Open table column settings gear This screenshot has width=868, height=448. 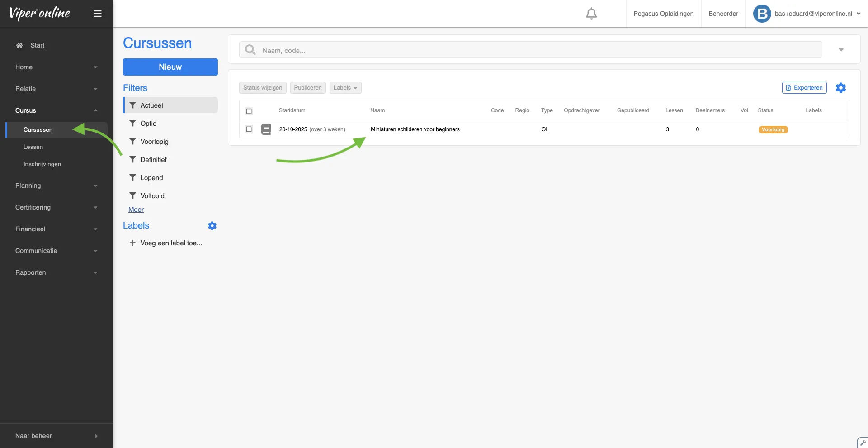[x=840, y=88]
